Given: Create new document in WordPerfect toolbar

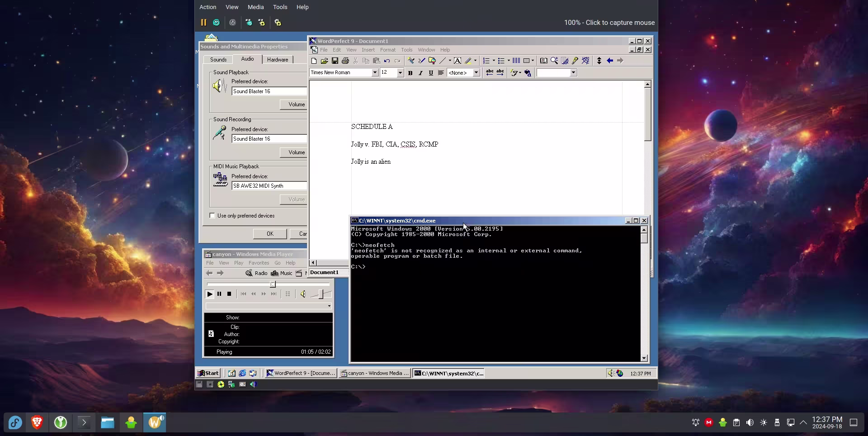Looking at the screenshot, I should (314, 61).
